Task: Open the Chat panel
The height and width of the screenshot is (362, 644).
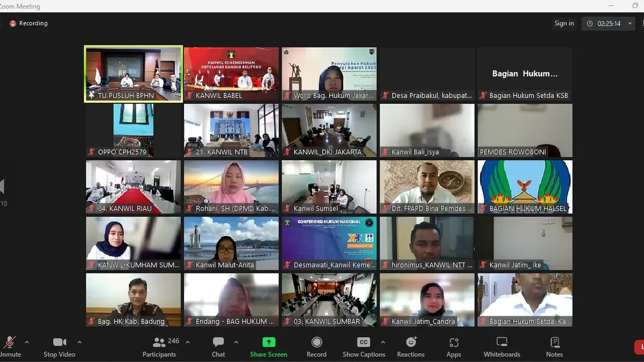Action: coord(218,347)
